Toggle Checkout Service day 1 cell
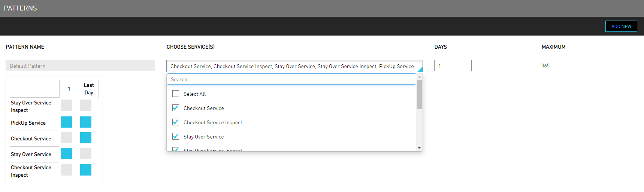The image size is (644, 192). pos(66,138)
